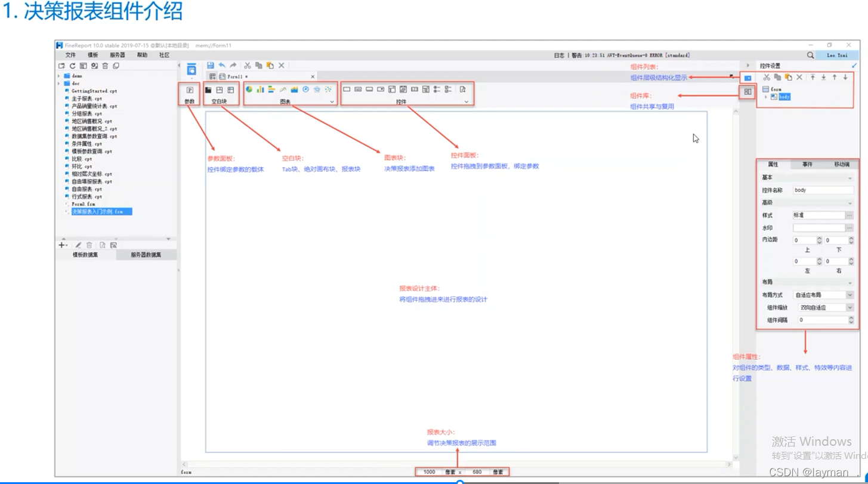This screenshot has height=484, width=868.
Task: Click the save icon in top toolbar
Action: (211, 66)
